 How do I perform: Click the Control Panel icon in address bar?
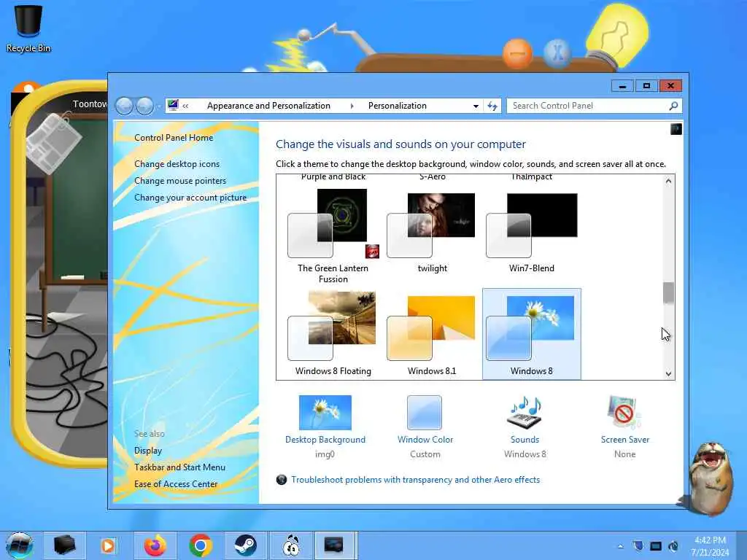pos(173,105)
